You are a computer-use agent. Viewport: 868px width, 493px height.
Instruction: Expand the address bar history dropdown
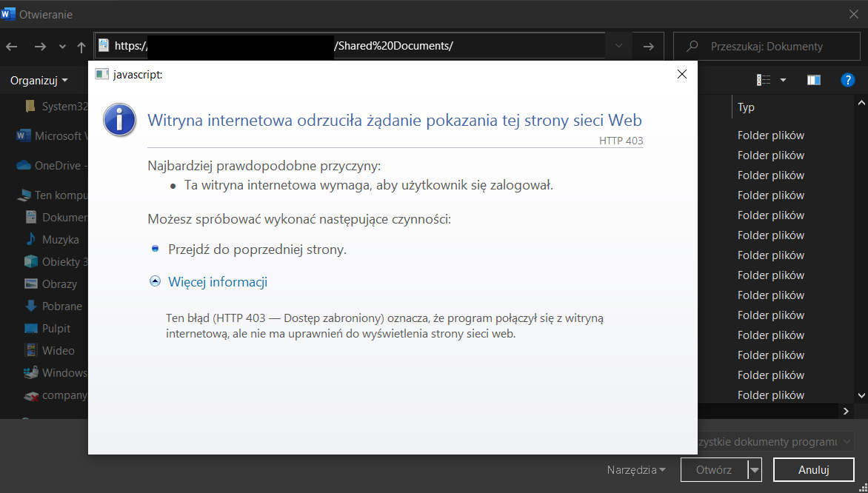pyautogui.click(x=619, y=46)
